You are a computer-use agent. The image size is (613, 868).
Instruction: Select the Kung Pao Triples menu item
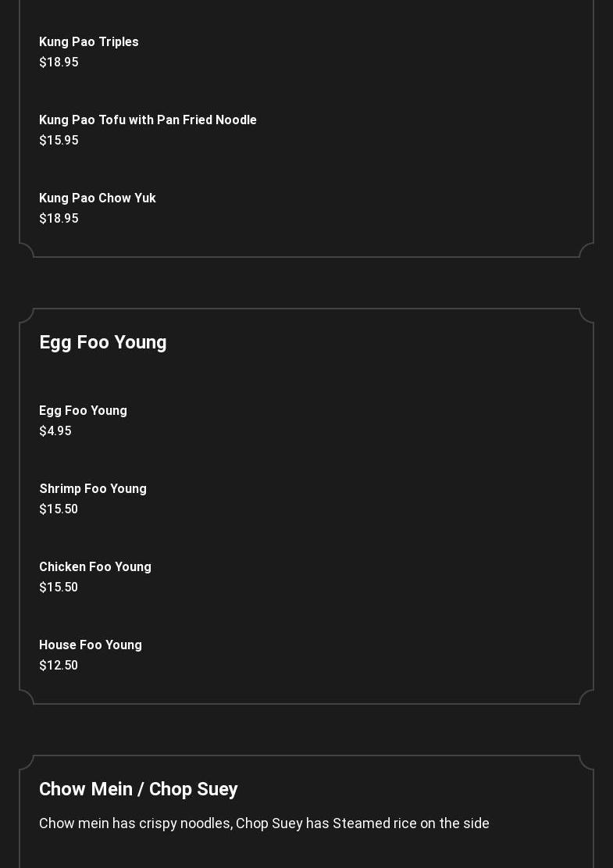coord(88,42)
